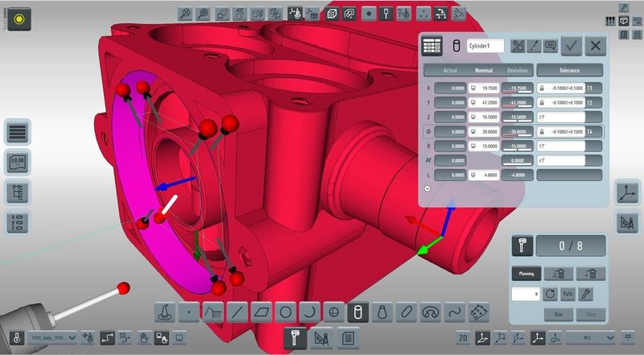This screenshot has height=355, width=644.
Task: Confirm the feature with the checkmark button
Action: pos(572,46)
